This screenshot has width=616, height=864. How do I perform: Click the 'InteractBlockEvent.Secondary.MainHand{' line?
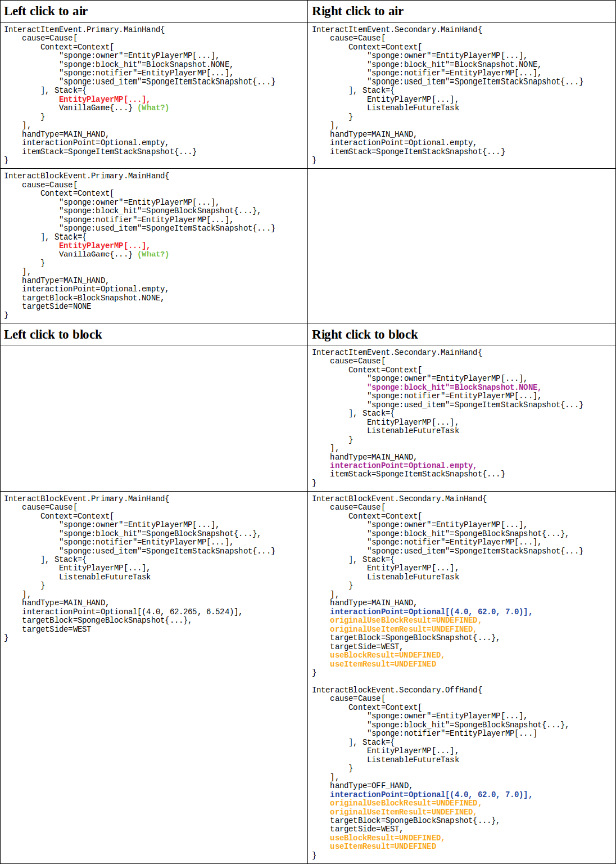[399, 498]
